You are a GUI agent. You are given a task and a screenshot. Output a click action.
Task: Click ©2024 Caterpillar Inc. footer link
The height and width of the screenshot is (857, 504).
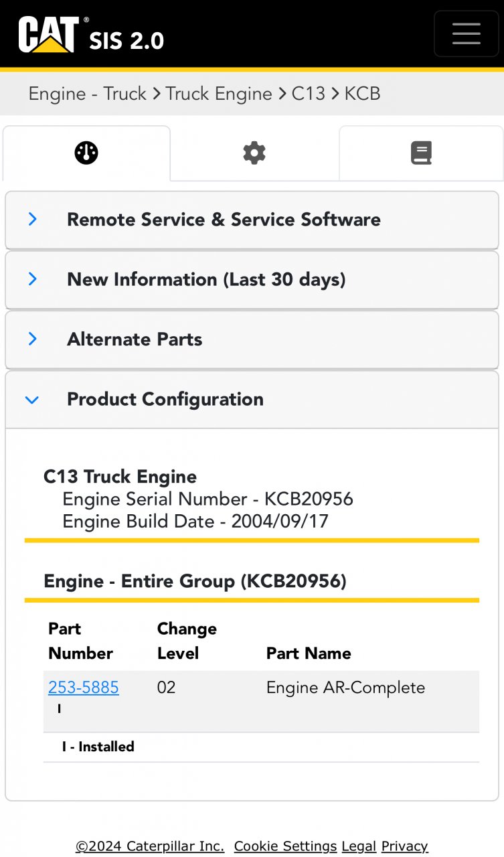tap(150, 846)
